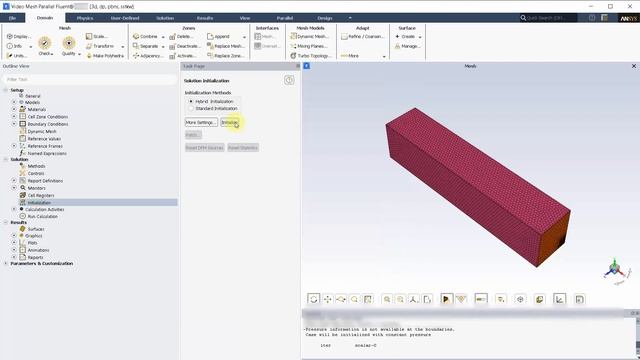Click the console vertical scrollbar
Viewport: 640px width, 360px height.
click(637, 337)
